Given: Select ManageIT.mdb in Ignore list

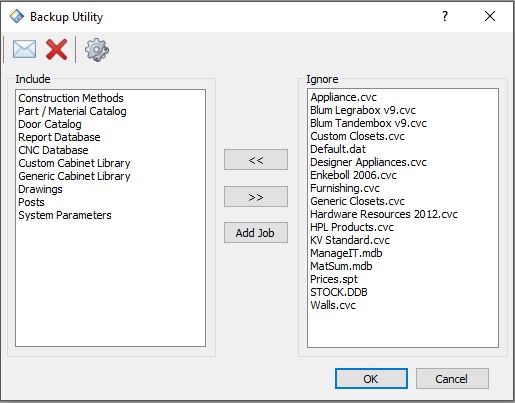Looking at the screenshot, I should click(x=346, y=253).
